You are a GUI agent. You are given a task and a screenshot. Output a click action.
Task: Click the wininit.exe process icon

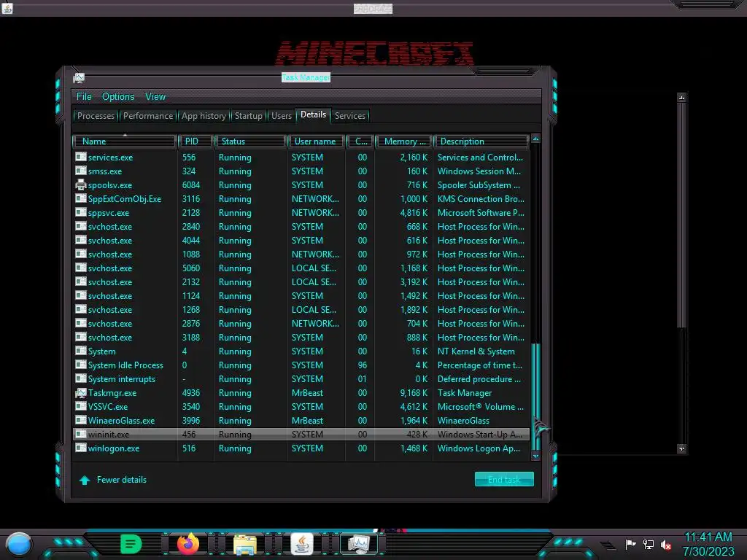click(x=80, y=434)
